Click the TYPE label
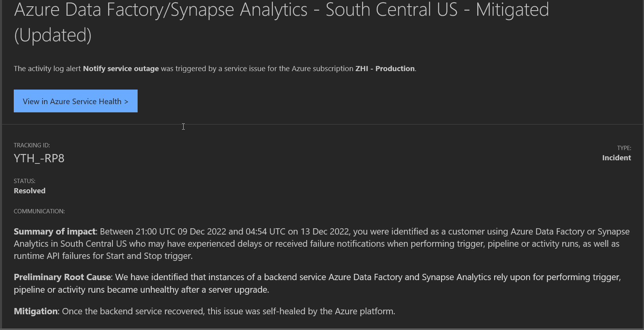This screenshot has height=330, width=644. click(624, 148)
